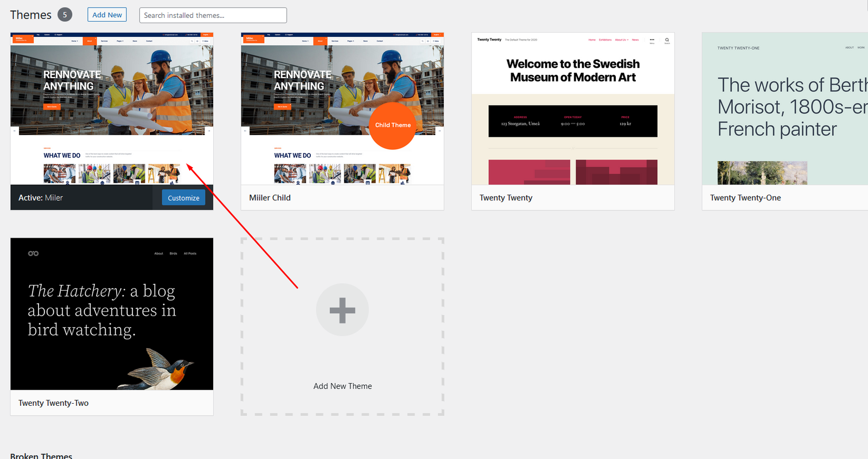The image size is (868, 459).
Task: Click the loop logo in Twenty Twenty-Two preview
Action: tap(33, 253)
